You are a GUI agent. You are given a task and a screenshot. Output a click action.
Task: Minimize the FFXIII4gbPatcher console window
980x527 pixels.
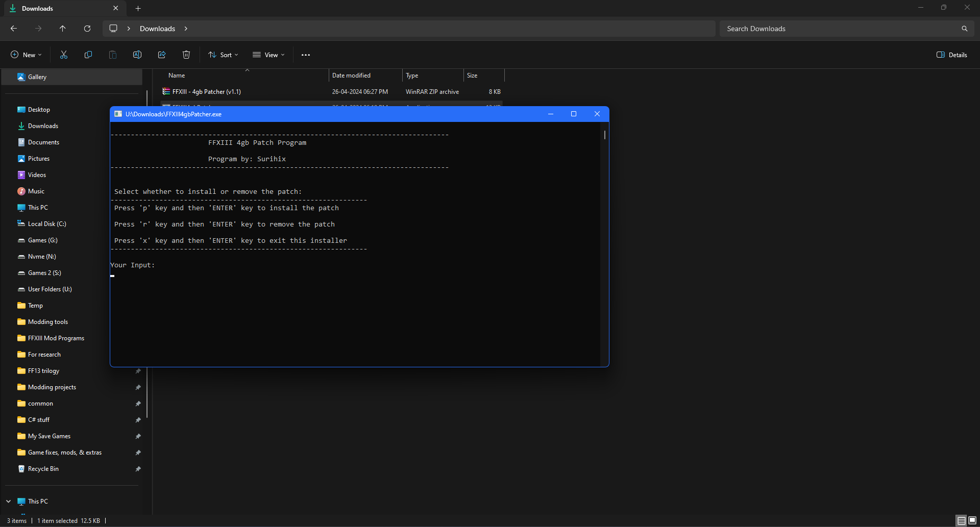551,114
